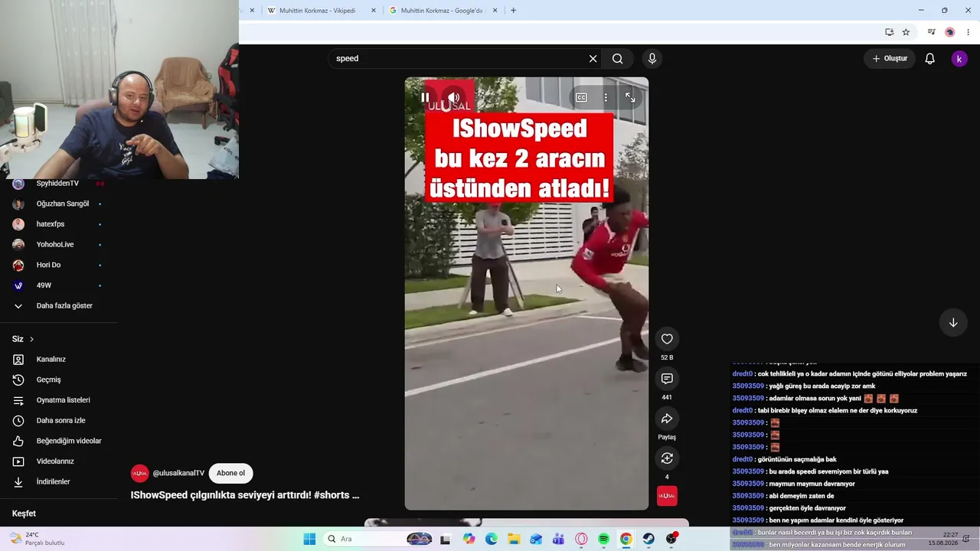
Task: Open File Explorer from the taskbar
Action: pos(514,539)
